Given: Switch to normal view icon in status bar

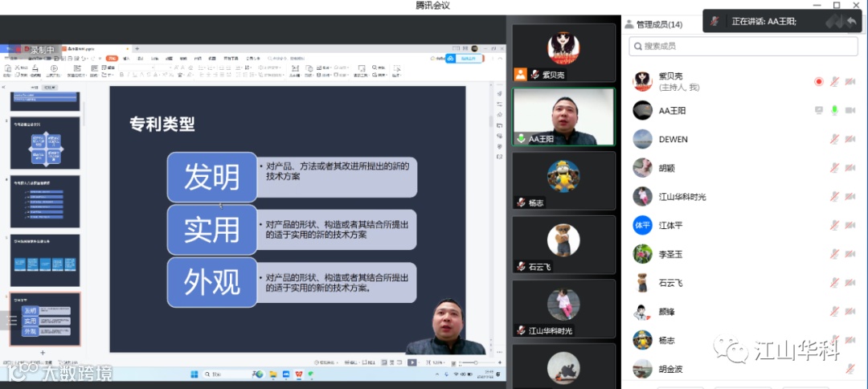Looking at the screenshot, I should click(x=384, y=362).
